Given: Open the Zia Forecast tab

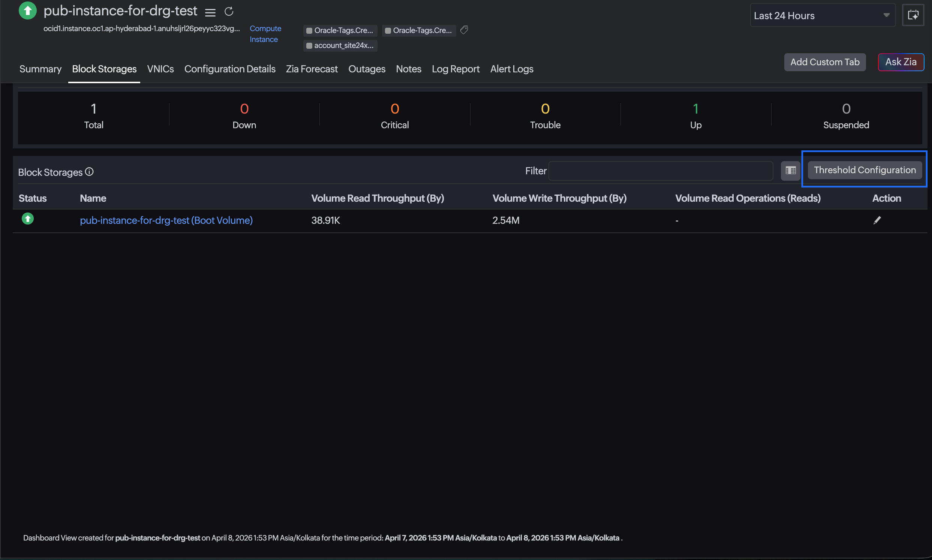Looking at the screenshot, I should [x=312, y=69].
